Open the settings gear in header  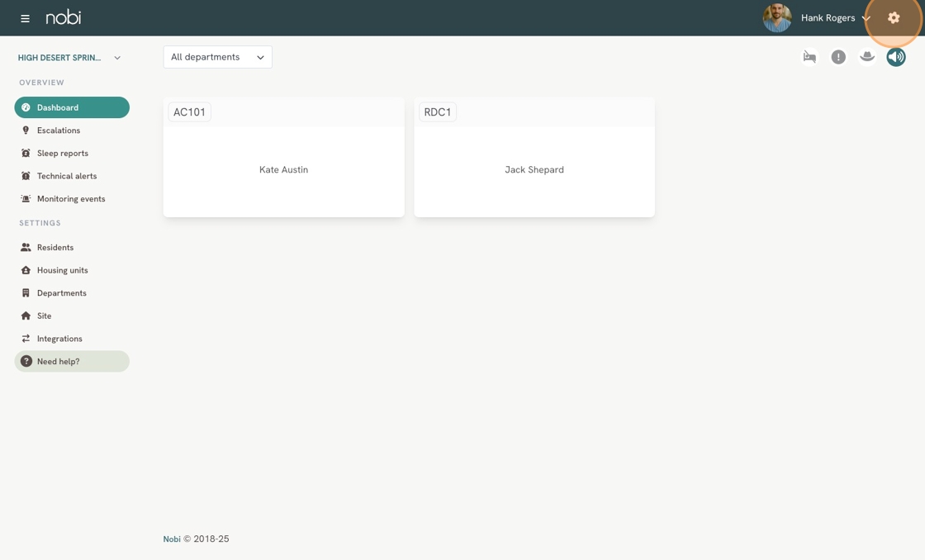(894, 17)
